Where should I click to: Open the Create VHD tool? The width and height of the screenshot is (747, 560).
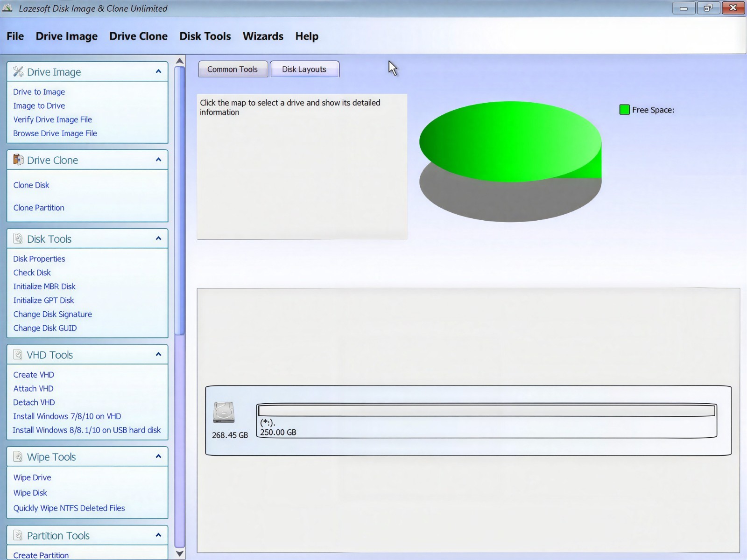pos(34,375)
